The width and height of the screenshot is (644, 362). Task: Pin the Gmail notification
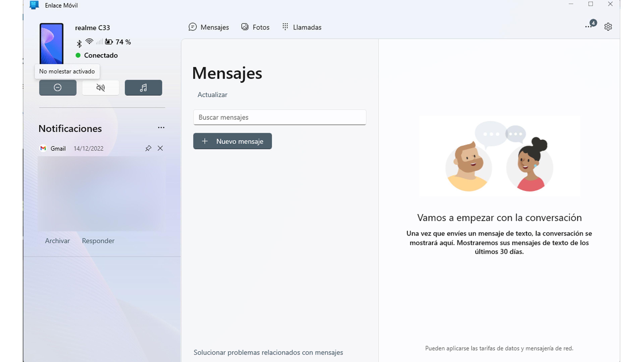coord(148,148)
